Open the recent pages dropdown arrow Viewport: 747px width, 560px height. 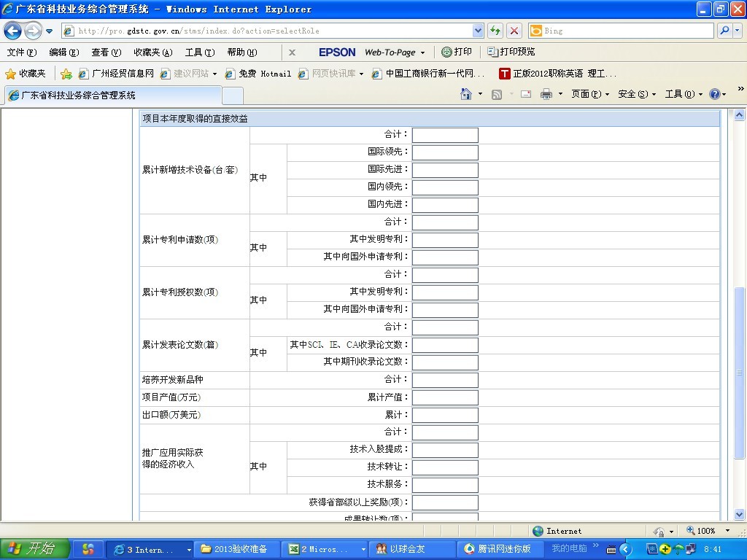point(49,31)
